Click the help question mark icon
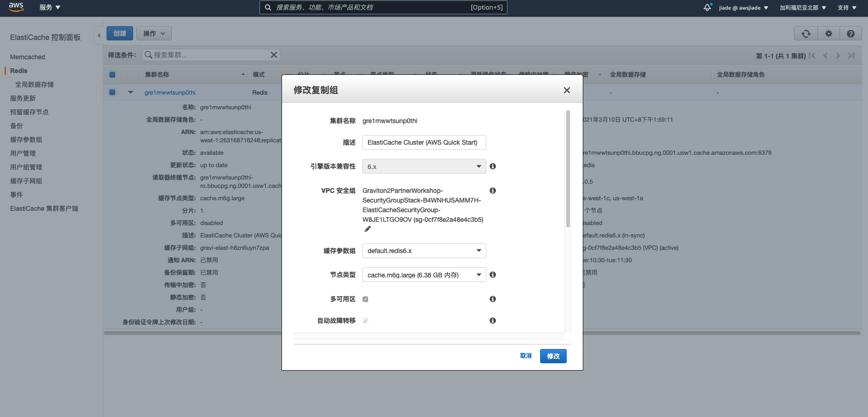This screenshot has height=417, width=868. pyautogui.click(x=851, y=34)
